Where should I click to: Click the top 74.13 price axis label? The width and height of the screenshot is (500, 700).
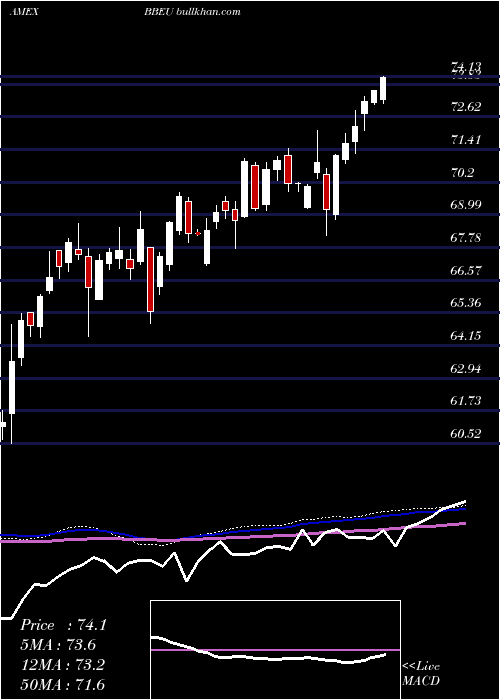coord(467,68)
